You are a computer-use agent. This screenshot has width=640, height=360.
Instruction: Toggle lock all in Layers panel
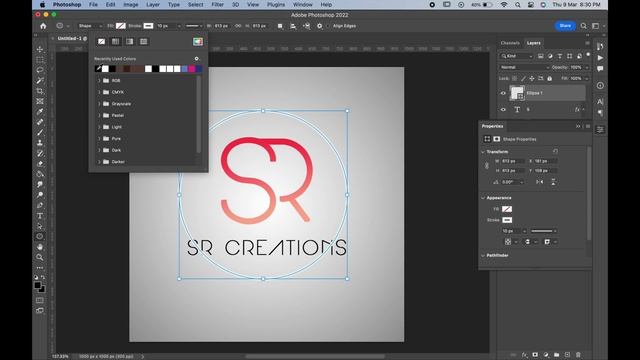[x=549, y=78]
